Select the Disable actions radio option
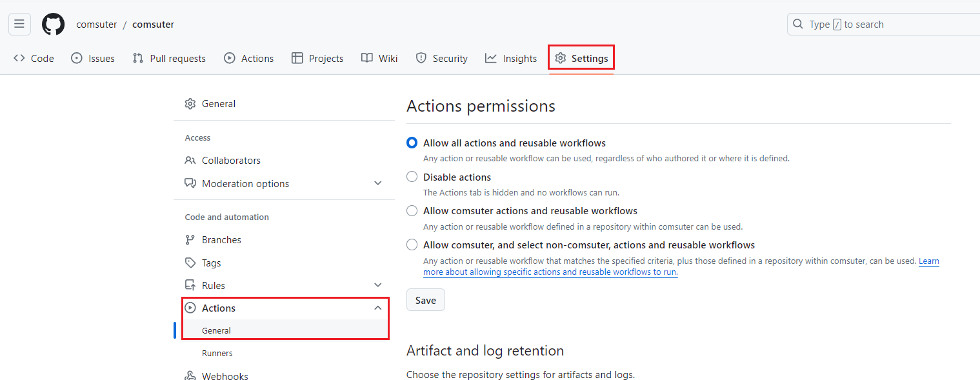Screen dimensions: 980x380 pyautogui.click(x=412, y=177)
